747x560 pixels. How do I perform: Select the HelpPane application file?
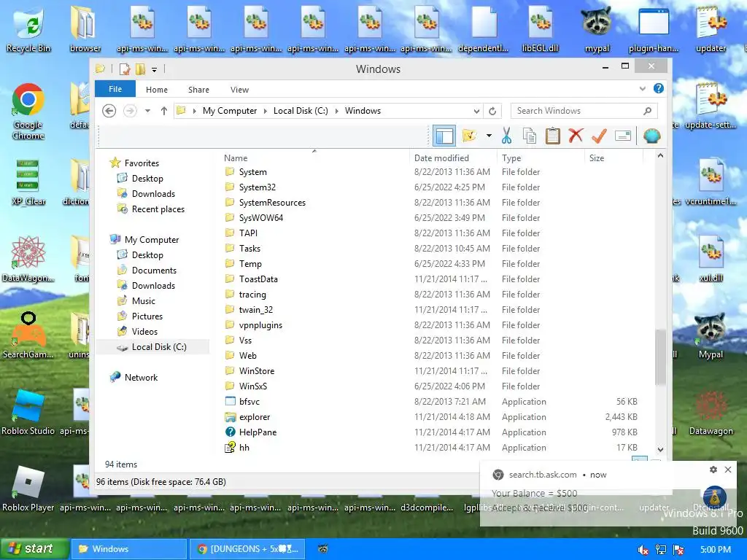click(258, 432)
